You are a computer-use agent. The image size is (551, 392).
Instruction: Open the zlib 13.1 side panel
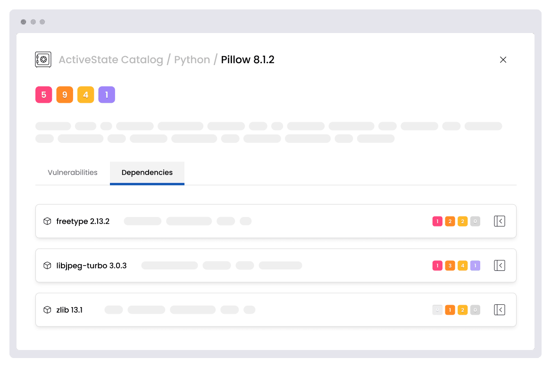499,310
